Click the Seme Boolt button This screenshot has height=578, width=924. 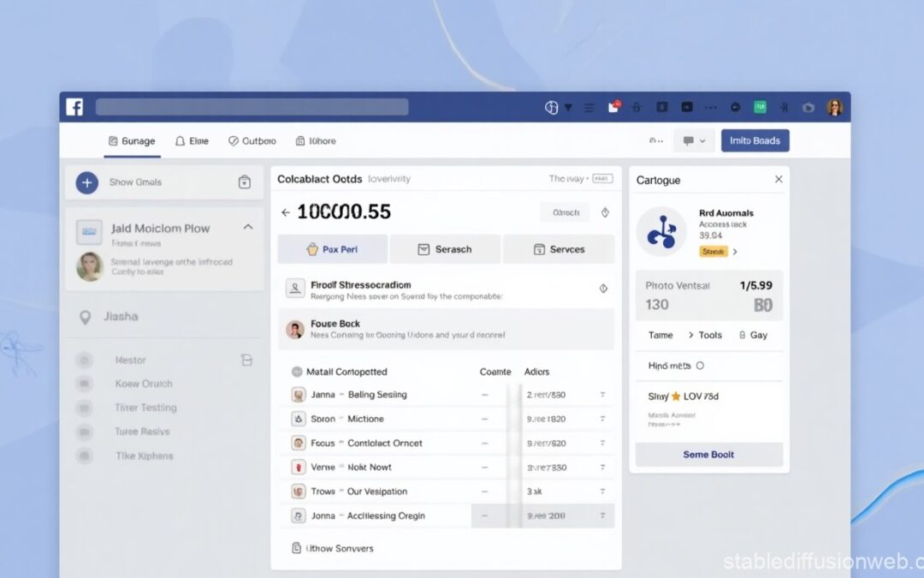[708, 454]
